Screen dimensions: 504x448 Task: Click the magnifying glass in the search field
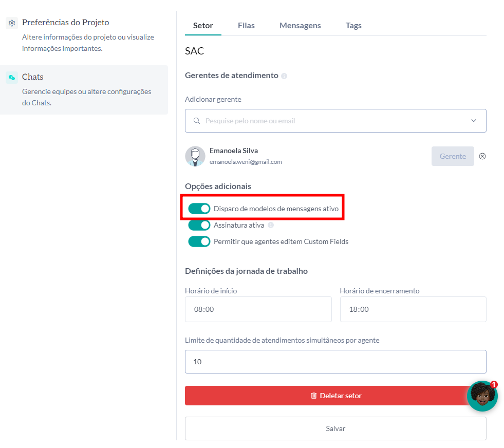point(197,120)
